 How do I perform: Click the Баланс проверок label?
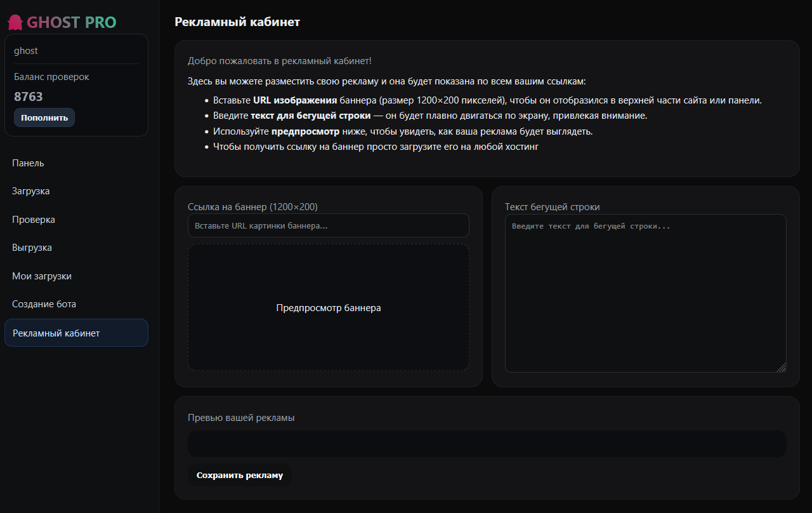[51, 77]
